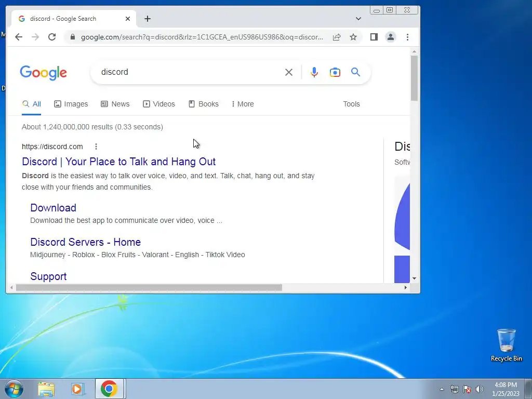Open the Windows Start menu
532x399 pixels.
tap(14, 389)
